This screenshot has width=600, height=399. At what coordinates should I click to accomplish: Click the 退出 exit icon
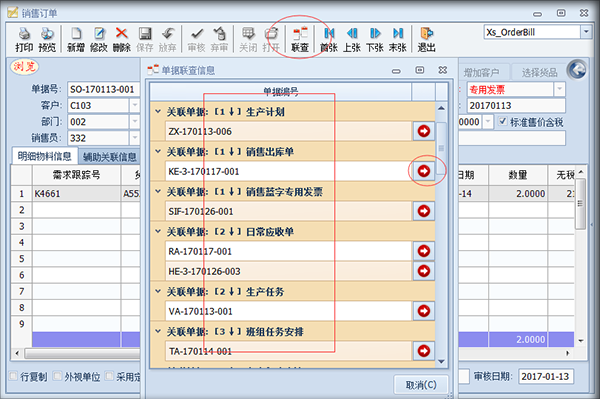tap(426, 39)
